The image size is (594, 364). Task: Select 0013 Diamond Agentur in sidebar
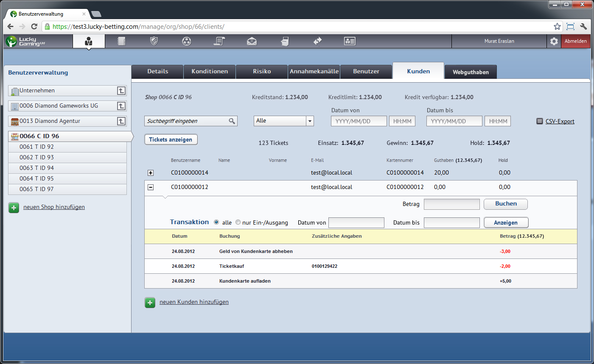(67, 121)
